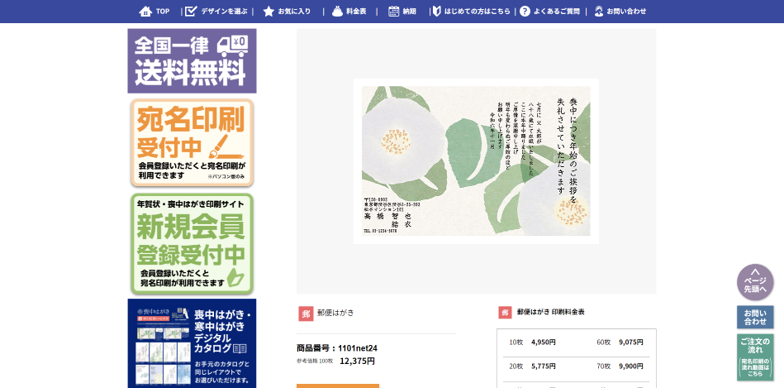The height and width of the screenshot is (388, 784).
Task: Click the checkbox icon for デザインを選ぶ
Action: (x=190, y=11)
